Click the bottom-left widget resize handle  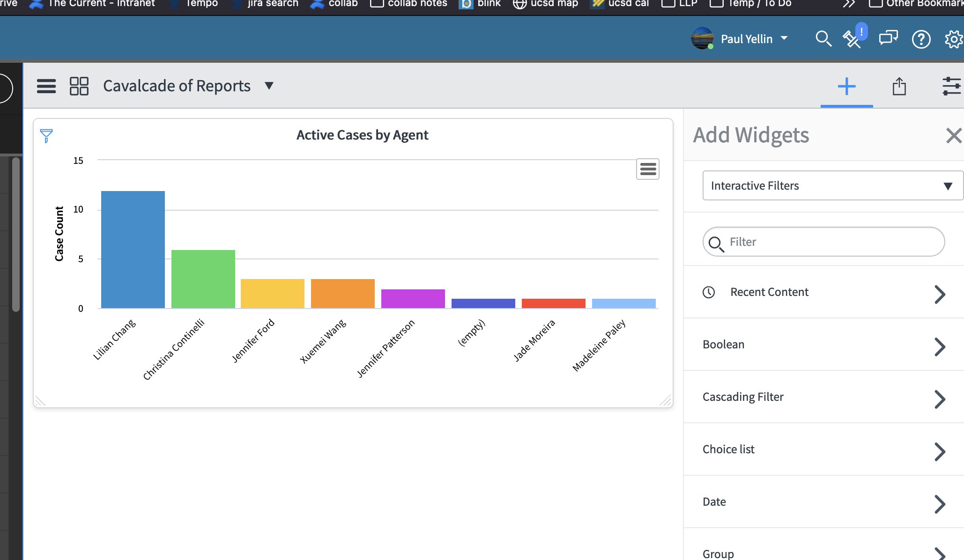pyautogui.click(x=40, y=401)
